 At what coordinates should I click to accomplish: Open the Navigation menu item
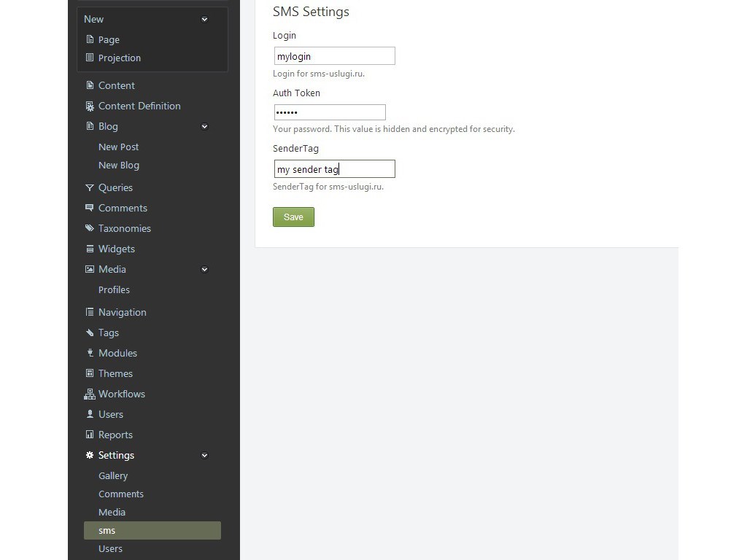(122, 312)
